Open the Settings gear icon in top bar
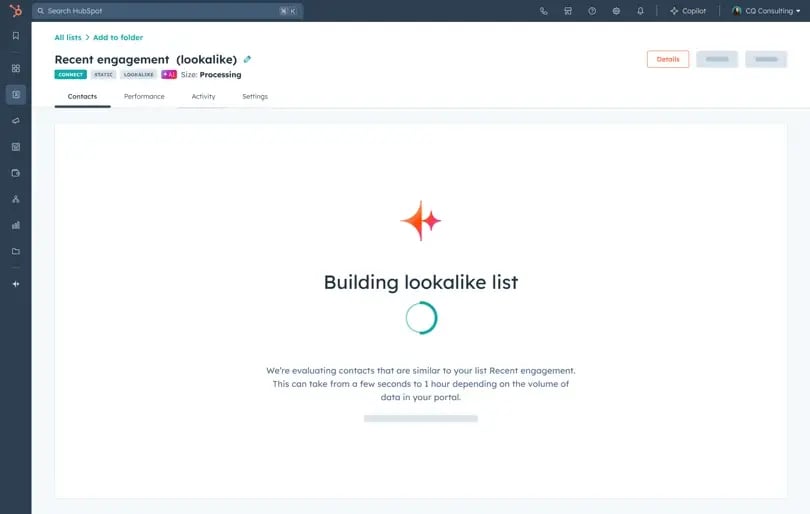 tap(616, 11)
